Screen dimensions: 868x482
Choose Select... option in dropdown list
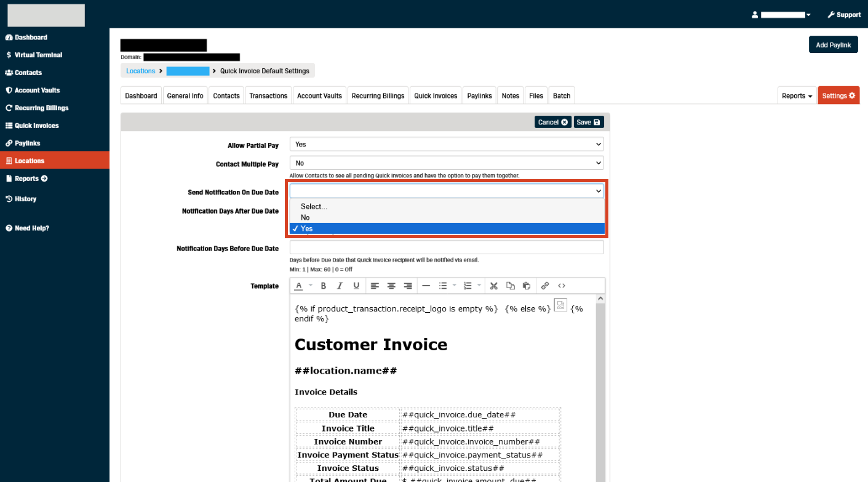(447, 207)
